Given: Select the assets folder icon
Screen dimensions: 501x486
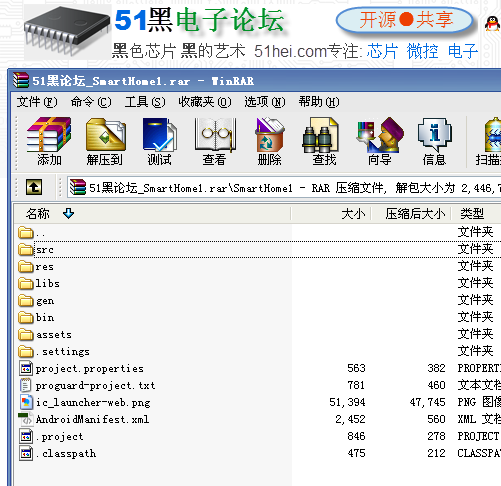Looking at the screenshot, I should click(x=26, y=334).
